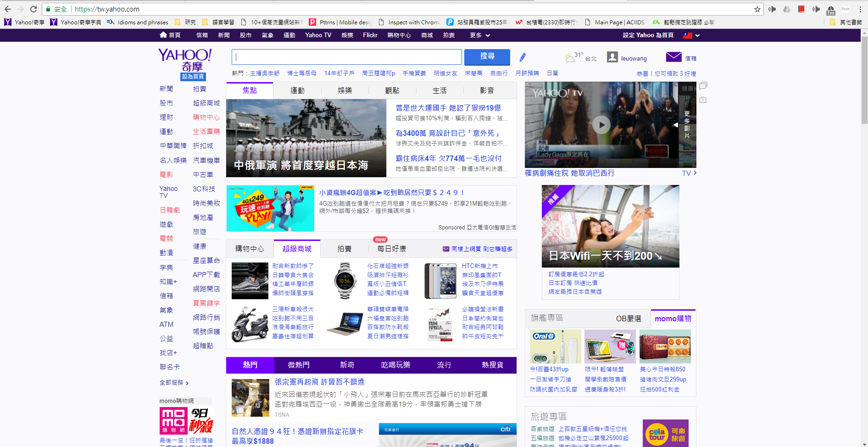The image size is (868, 447).
Task: Open the 研究 bookmark folder
Action: point(185,22)
